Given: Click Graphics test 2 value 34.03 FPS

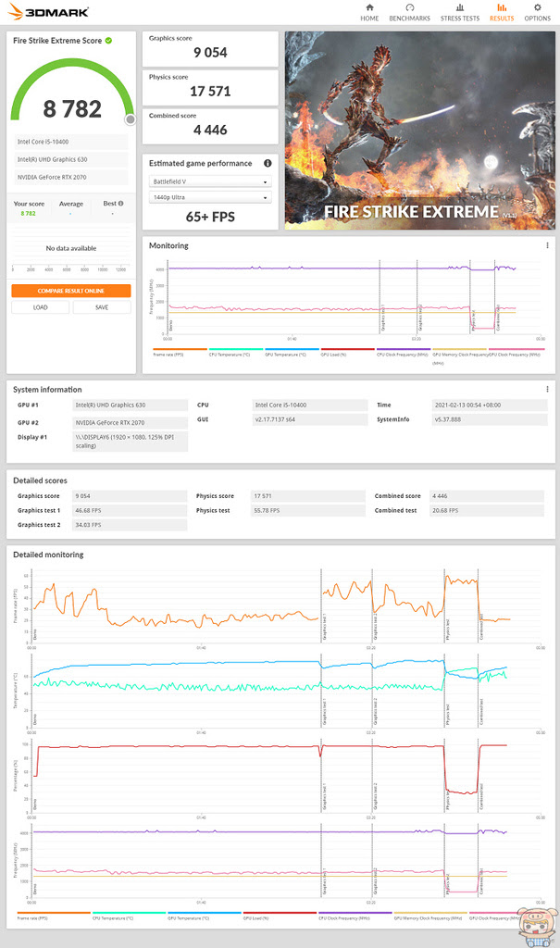Looking at the screenshot, I should [130, 525].
